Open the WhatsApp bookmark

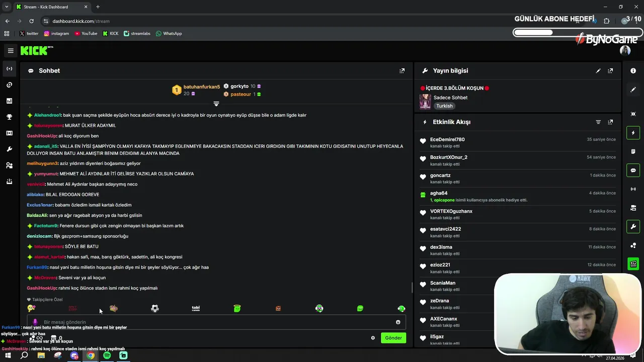(169, 34)
